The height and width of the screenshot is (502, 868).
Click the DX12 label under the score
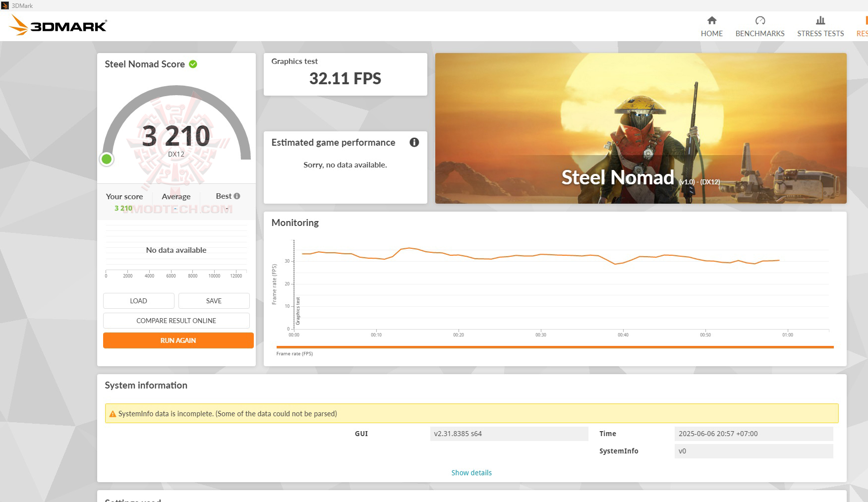point(176,154)
